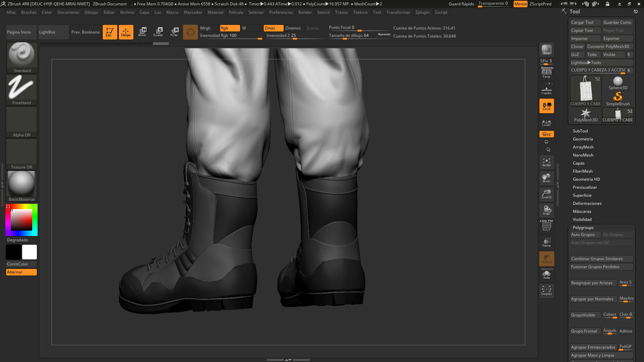Expand the Visibilidad section
Screen dimensions: 644x362
point(582,220)
